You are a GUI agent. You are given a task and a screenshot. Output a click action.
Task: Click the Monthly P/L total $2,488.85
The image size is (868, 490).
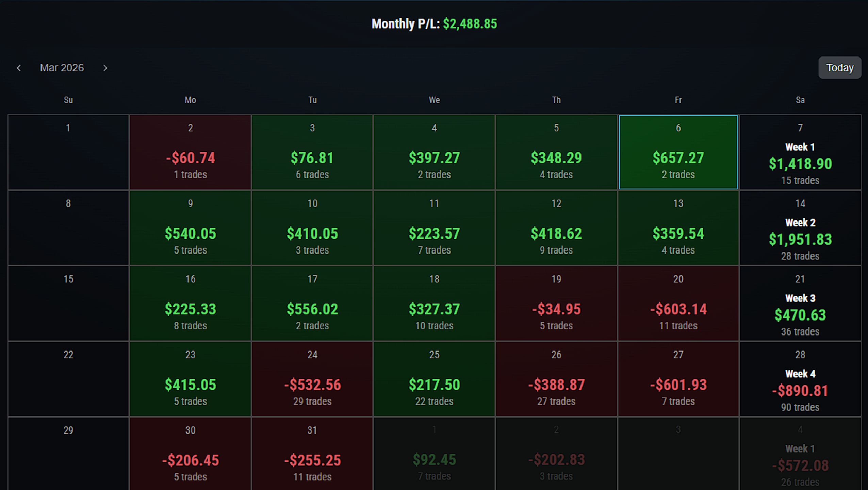coord(470,24)
